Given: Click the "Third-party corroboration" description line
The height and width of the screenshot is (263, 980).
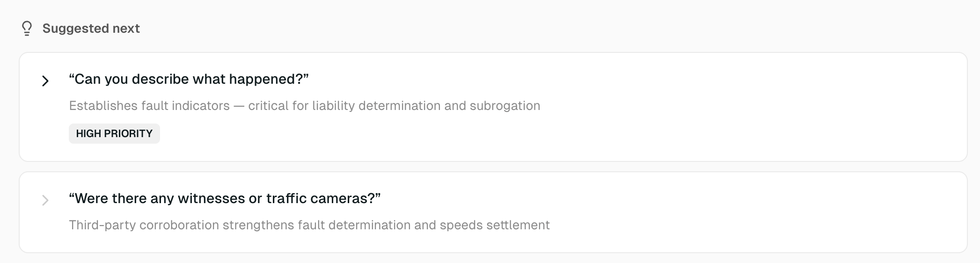Looking at the screenshot, I should coord(309,225).
